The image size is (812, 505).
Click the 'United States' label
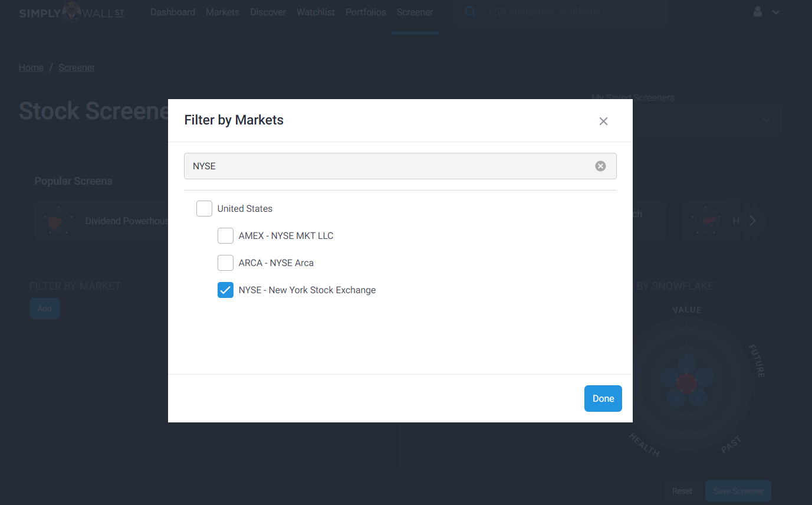[x=245, y=209]
